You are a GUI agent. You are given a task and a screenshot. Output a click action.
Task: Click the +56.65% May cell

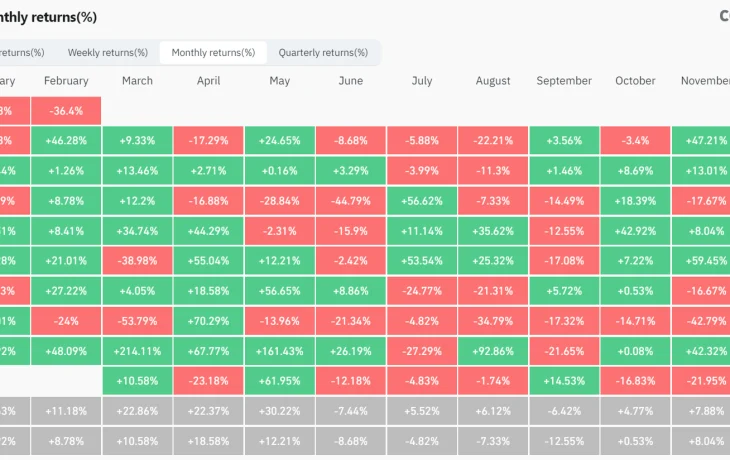coord(280,291)
